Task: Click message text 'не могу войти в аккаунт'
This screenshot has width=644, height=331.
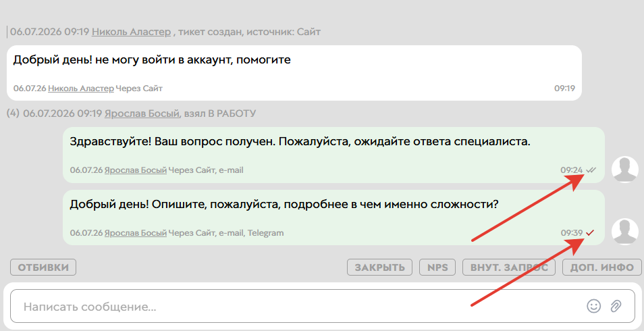Action: (x=164, y=59)
